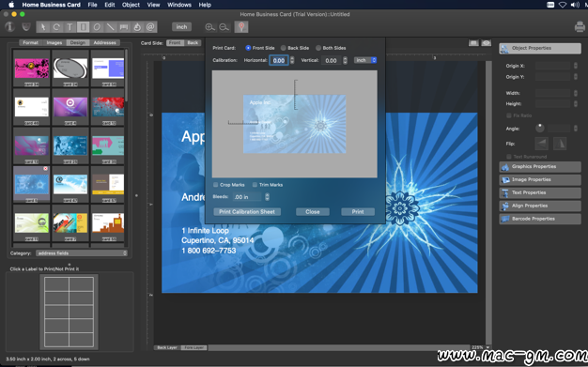Click the Wi-Fi icon in menu bar

tap(562, 5)
